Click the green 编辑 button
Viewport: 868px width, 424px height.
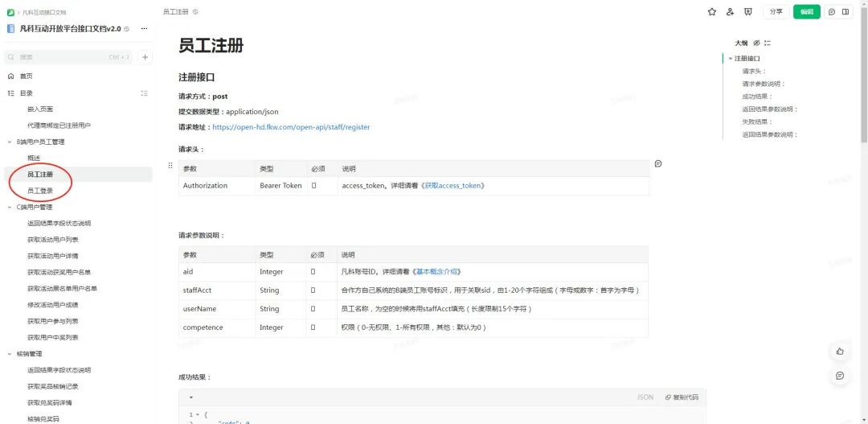pos(807,11)
